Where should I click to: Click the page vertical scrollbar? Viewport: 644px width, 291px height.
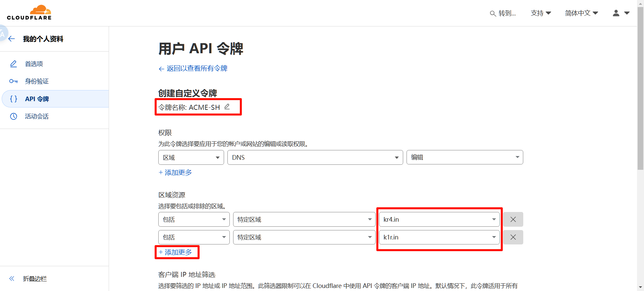coord(640,89)
